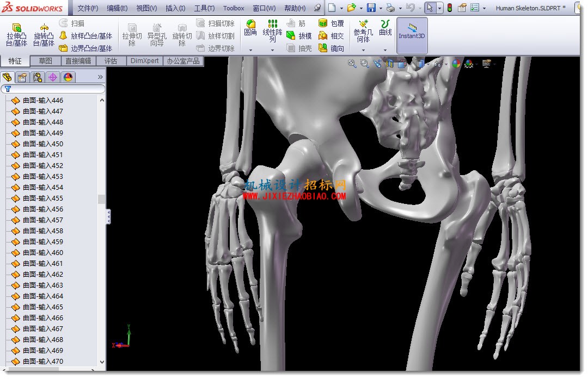
Task: Click feature tree scroll down arrow
Action: click(102, 362)
